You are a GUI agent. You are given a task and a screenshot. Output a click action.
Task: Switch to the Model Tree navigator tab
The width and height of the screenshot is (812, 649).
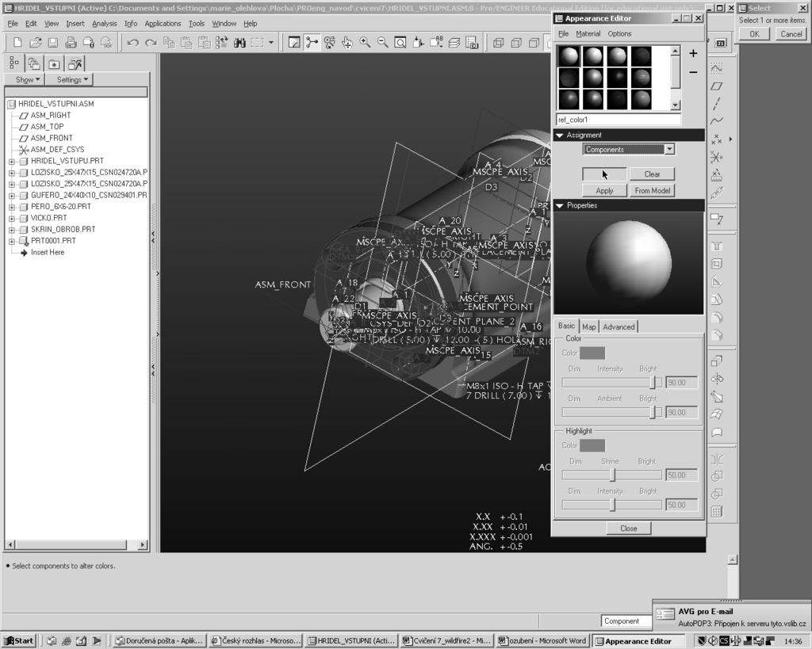click(x=14, y=63)
